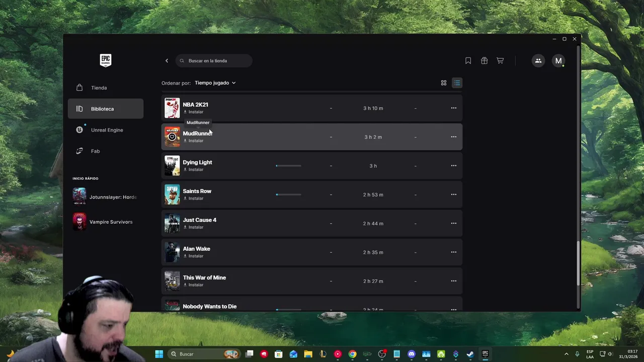Open the shopping cart

point(500,61)
